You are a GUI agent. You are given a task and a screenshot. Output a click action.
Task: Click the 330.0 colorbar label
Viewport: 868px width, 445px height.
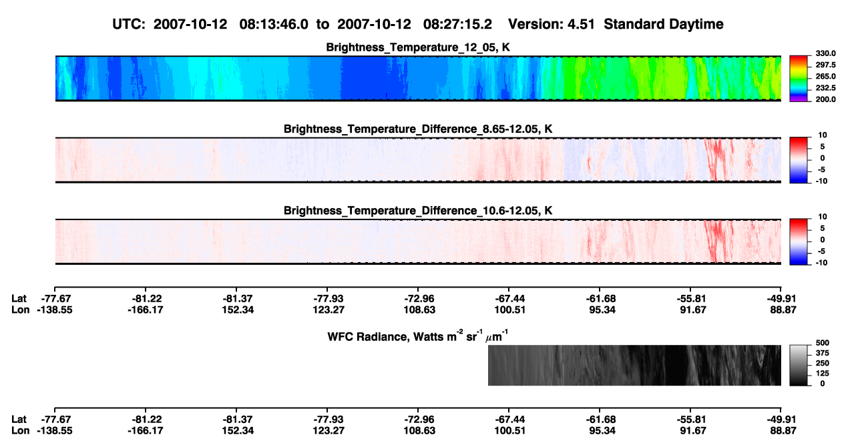(825, 53)
